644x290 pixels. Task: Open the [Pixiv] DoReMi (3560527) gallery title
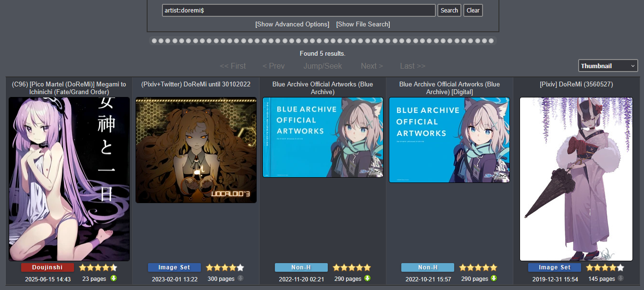pyautogui.click(x=576, y=85)
